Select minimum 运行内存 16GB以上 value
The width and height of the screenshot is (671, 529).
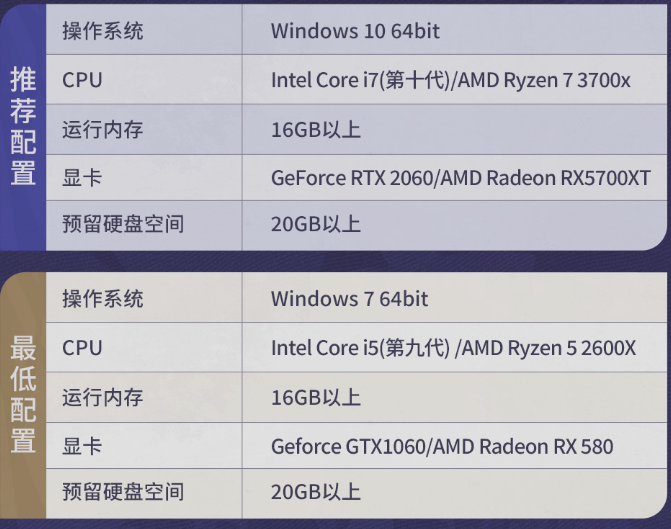tap(316, 397)
